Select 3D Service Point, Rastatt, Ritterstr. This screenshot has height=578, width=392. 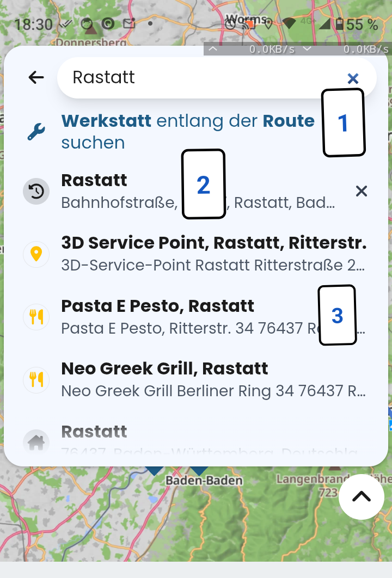coord(214,254)
